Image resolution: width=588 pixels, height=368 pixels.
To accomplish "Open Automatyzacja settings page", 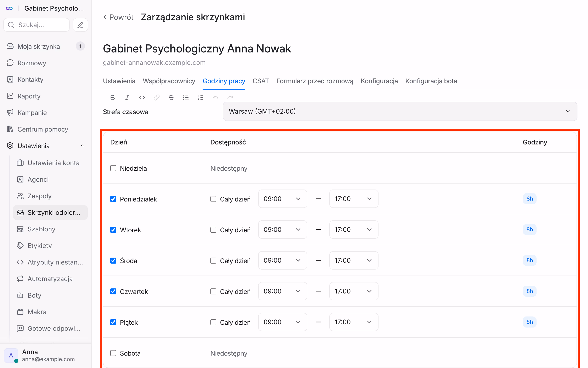I will point(50,279).
